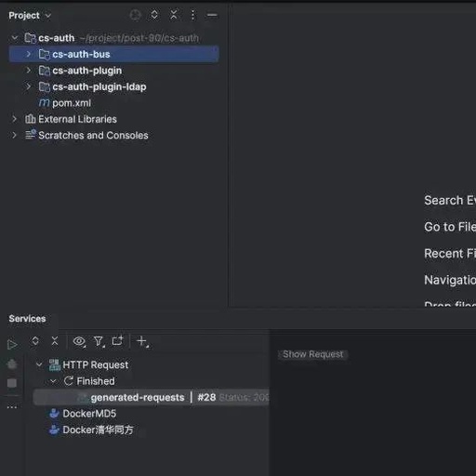Click the Go to File hint
The image size is (476, 476).
tap(450, 227)
